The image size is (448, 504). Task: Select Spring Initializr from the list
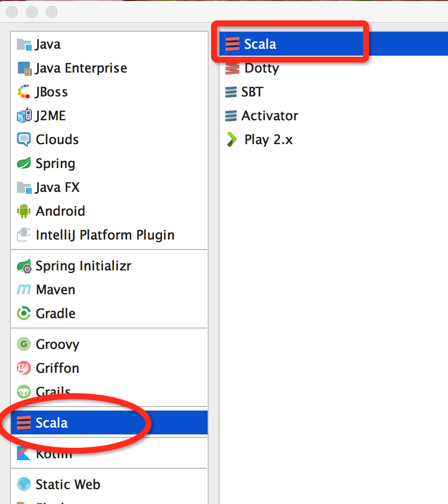pyautogui.click(x=83, y=265)
